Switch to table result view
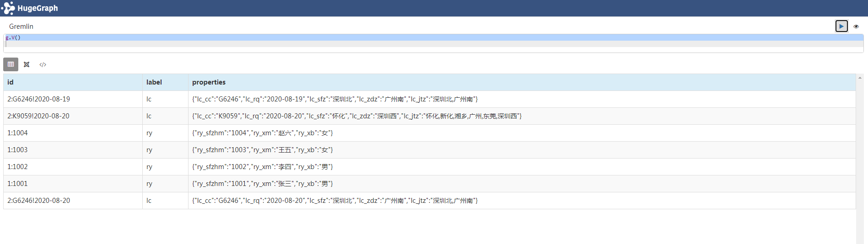 click(11, 64)
